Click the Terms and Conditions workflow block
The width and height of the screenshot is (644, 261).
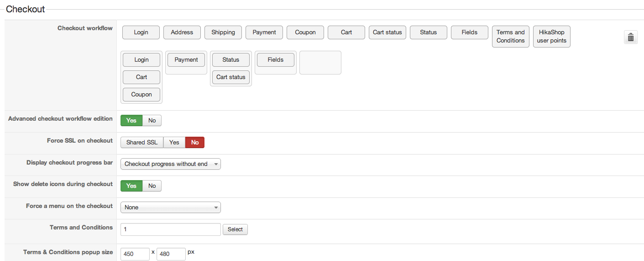[x=511, y=37]
